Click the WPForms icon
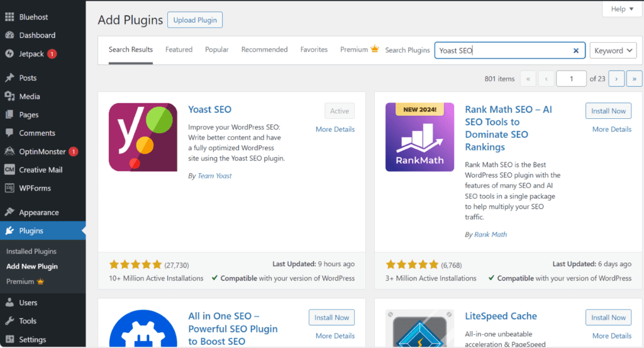This screenshot has width=644, height=348. pyautogui.click(x=9, y=188)
